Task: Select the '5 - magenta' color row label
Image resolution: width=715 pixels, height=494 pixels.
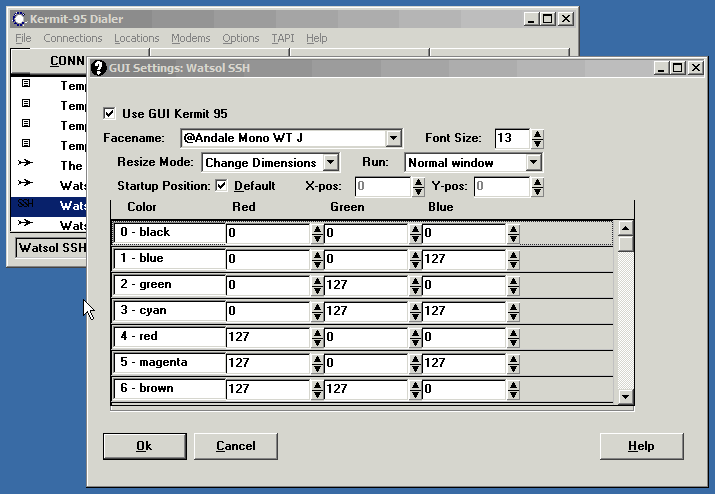Action: click(x=169, y=363)
